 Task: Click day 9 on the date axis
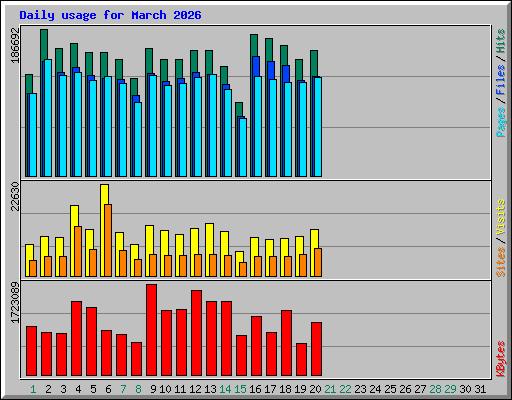coord(153,389)
